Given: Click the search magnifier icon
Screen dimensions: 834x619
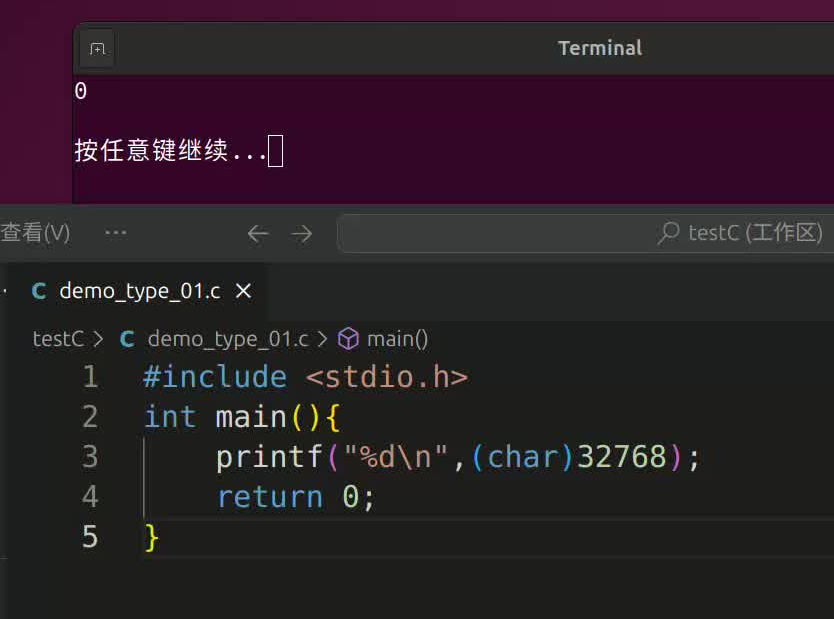Looking at the screenshot, I should 669,233.
